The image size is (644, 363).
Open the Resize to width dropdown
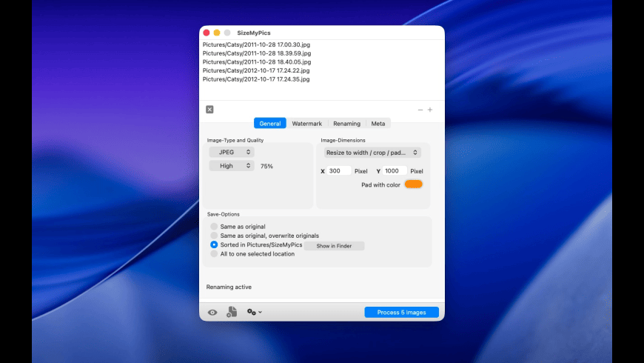pos(372,153)
